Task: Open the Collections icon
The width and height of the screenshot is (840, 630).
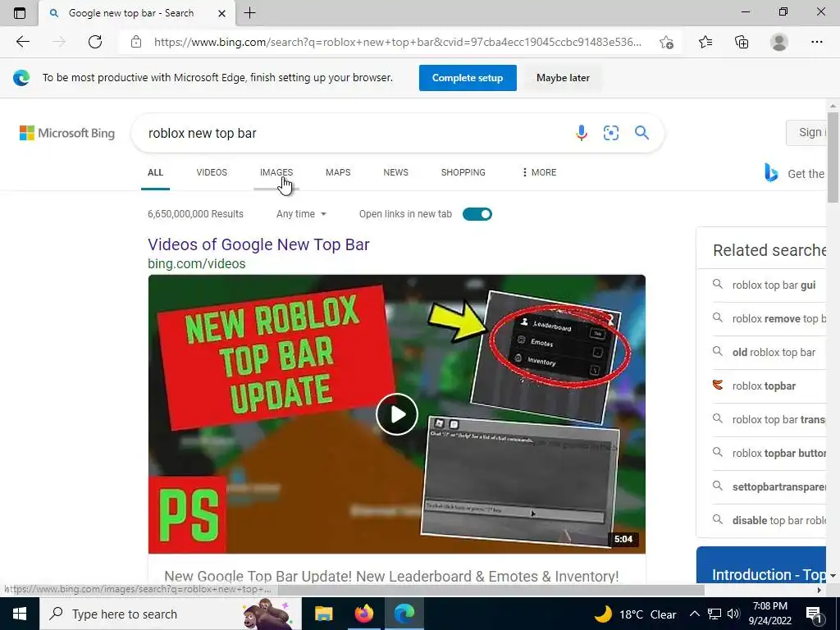Action: coord(742,42)
